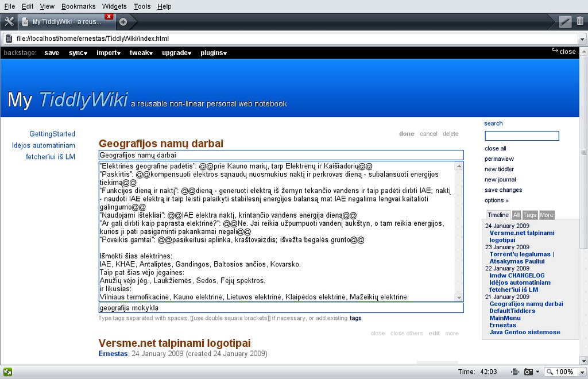Screen dimensions: 588x379
Task: Click close all in sidebar
Action: click(495, 149)
